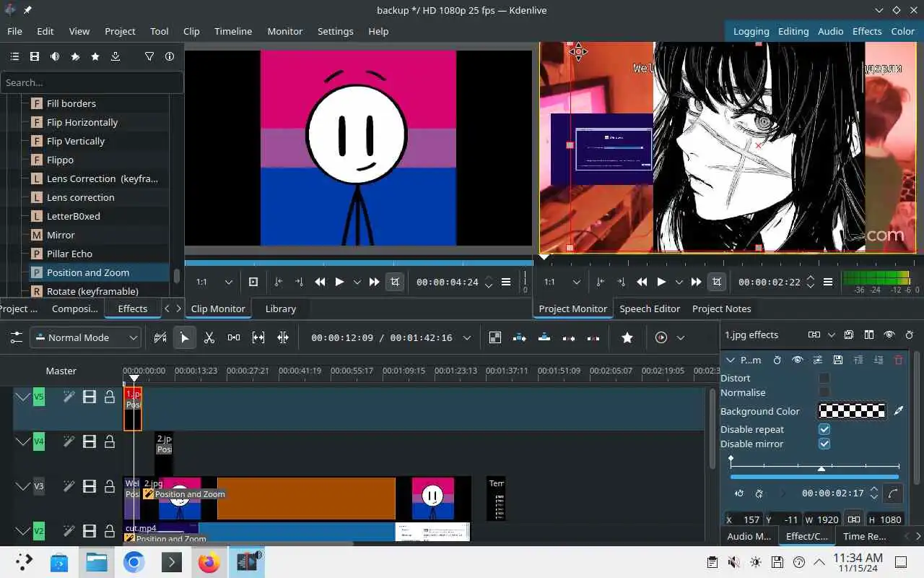Viewport: 924px width, 578px height.
Task: Enable the Distort checkbox
Action: 824,378
